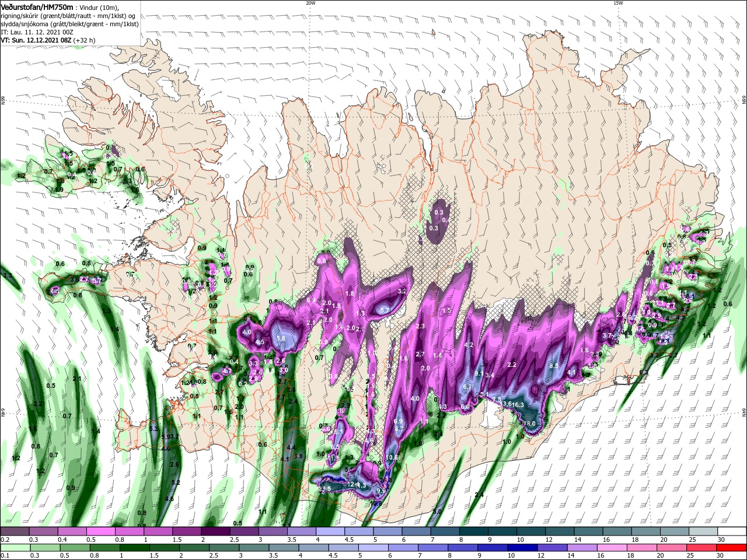Click the Veðurstofan/HM750m title text
Viewport: 747px width, 560px height.
[x=37, y=6]
